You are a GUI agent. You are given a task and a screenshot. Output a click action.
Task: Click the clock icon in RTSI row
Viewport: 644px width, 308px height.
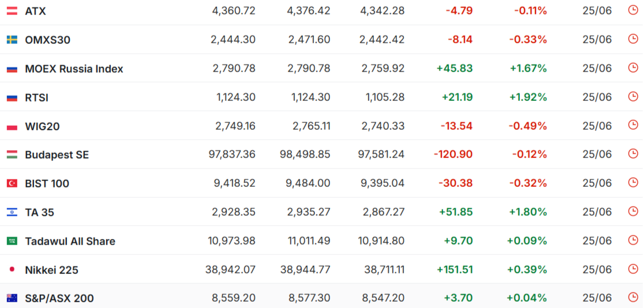click(x=633, y=96)
